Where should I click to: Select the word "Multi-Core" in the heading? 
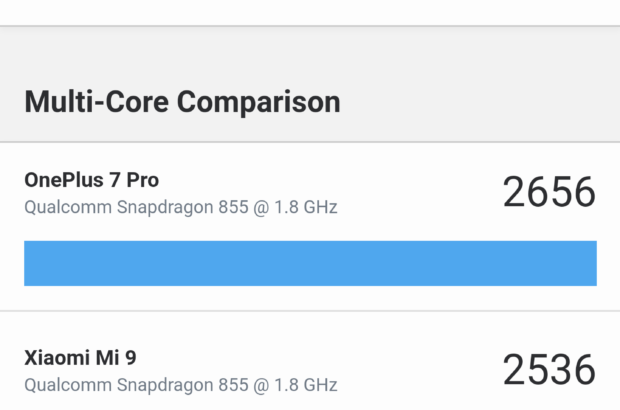point(96,101)
